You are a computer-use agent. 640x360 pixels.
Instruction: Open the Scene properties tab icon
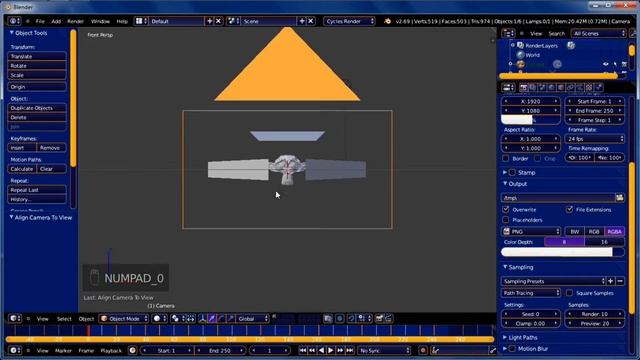click(x=542, y=87)
